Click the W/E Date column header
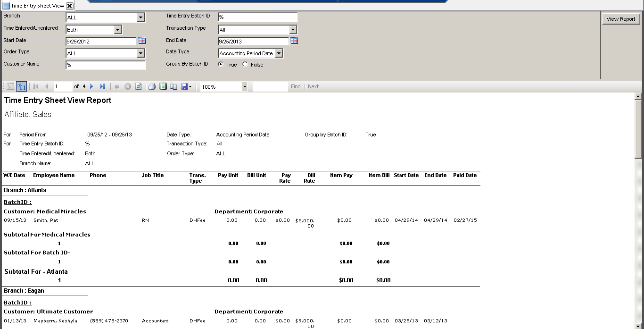This screenshot has width=644, height=329. [x=14, y=175]
